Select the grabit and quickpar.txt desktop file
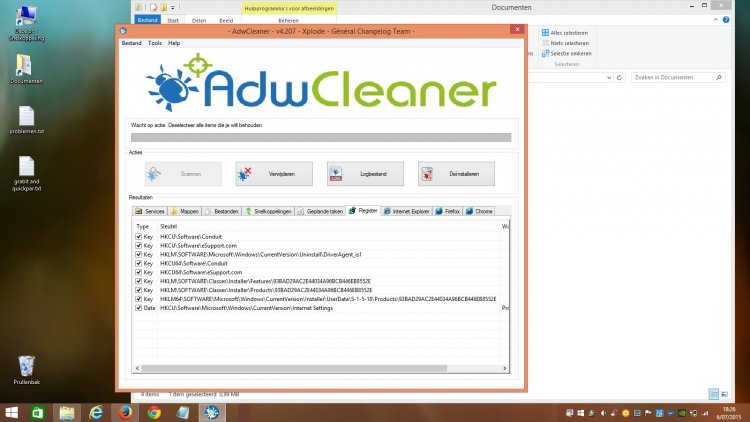This screenshot has height=422, width=750. pos(26,174)
